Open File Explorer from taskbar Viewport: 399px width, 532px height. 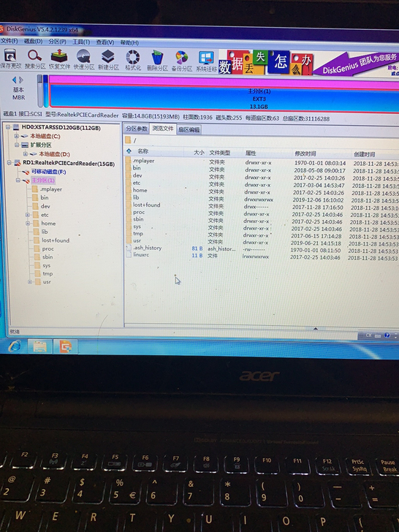(39, 346)
